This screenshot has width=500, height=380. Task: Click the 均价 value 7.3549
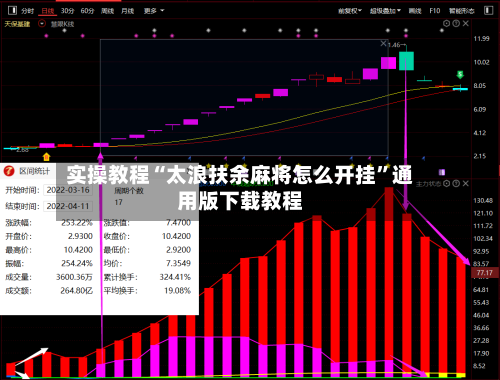coord(178,263)
